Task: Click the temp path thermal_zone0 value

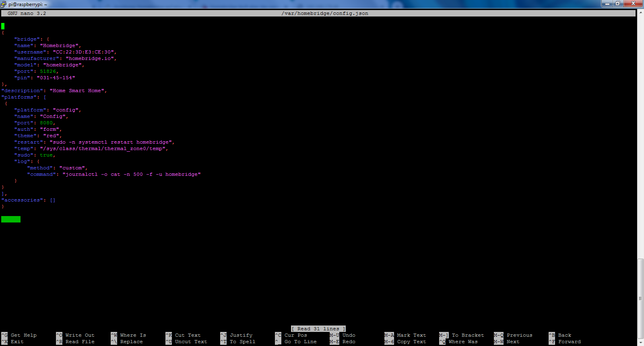Action: [x=103, y=148]
